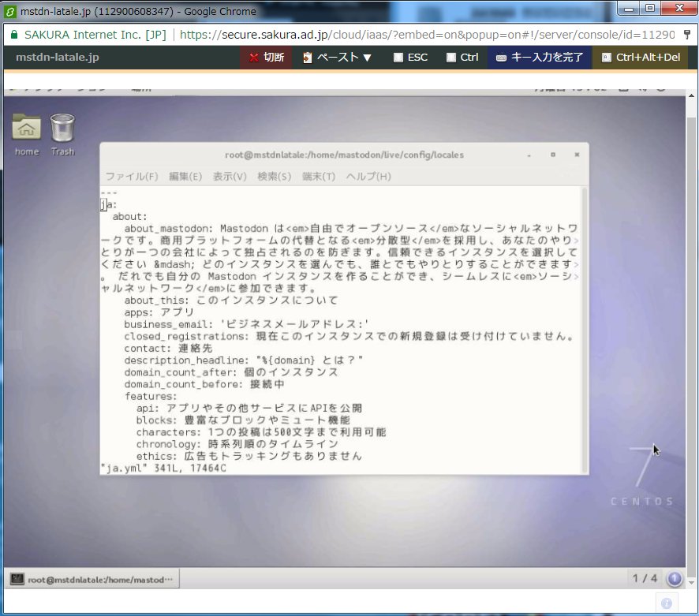
Task: Click the Chrome window favicon
Action: click(10, 12)
